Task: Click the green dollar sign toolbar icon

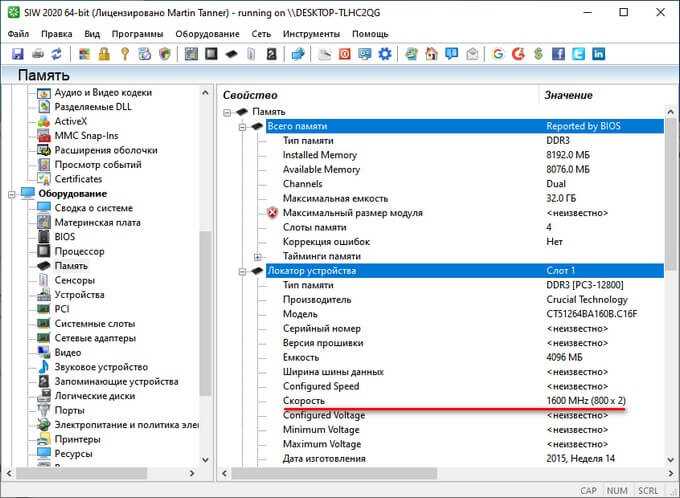Action: (x=538, y=54)
